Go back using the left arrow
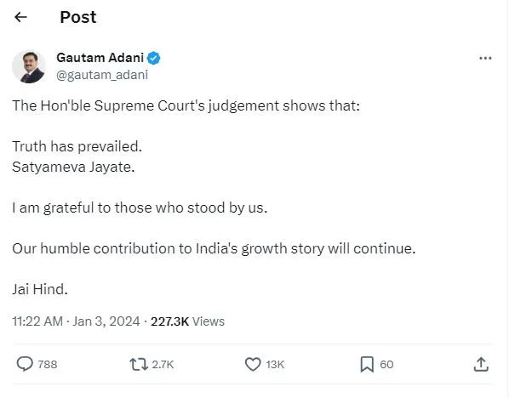Screen dimensions: 532x398 (20, 17)
